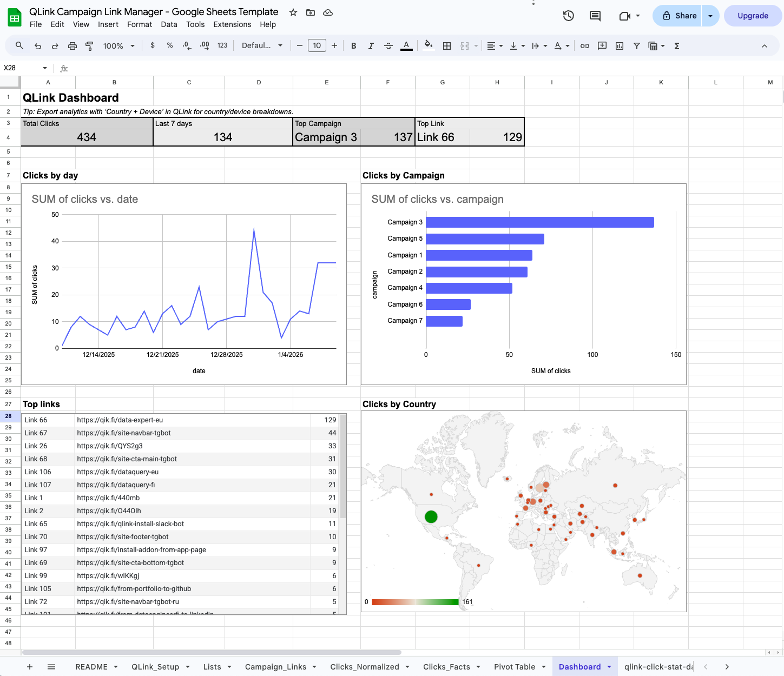
Task: Switch to the Pivot Table sheet
Action: pos(514,667)
